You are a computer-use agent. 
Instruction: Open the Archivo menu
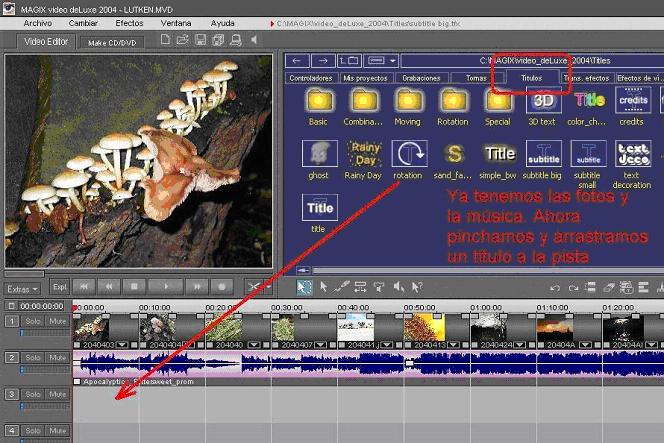[x=38, y=23]
